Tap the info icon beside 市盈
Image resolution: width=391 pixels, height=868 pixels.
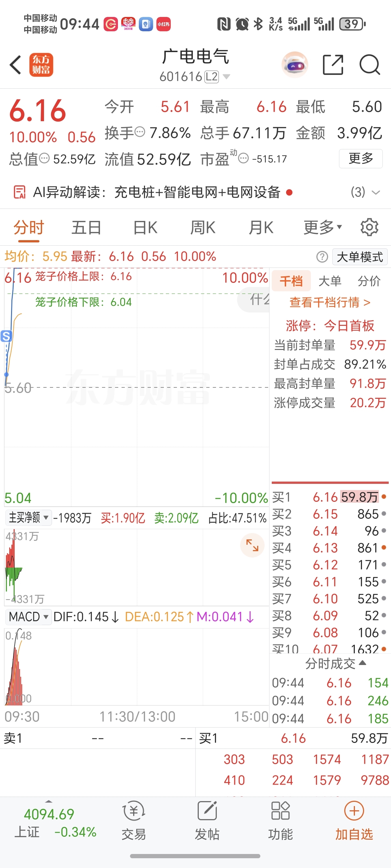coord(243,158)
